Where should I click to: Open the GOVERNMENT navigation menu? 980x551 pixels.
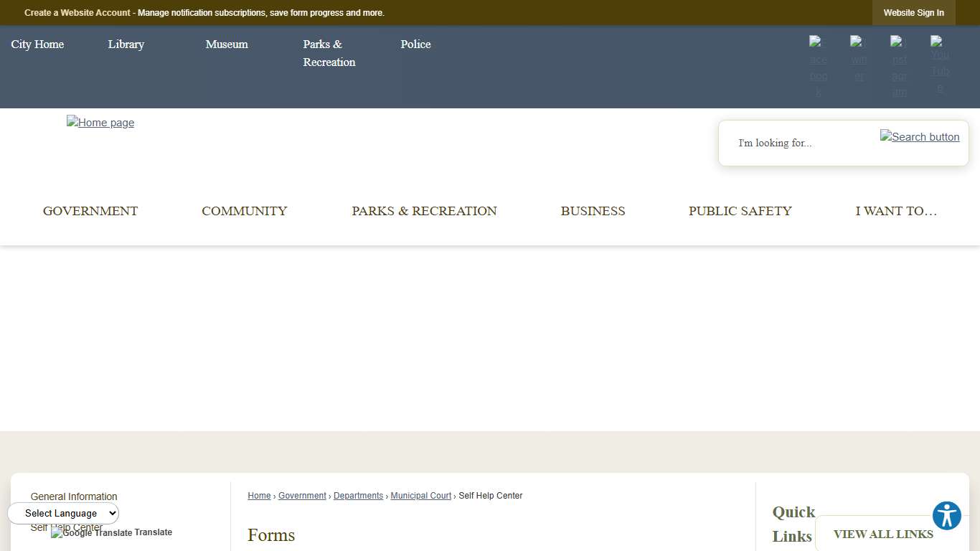pos(90,211)
